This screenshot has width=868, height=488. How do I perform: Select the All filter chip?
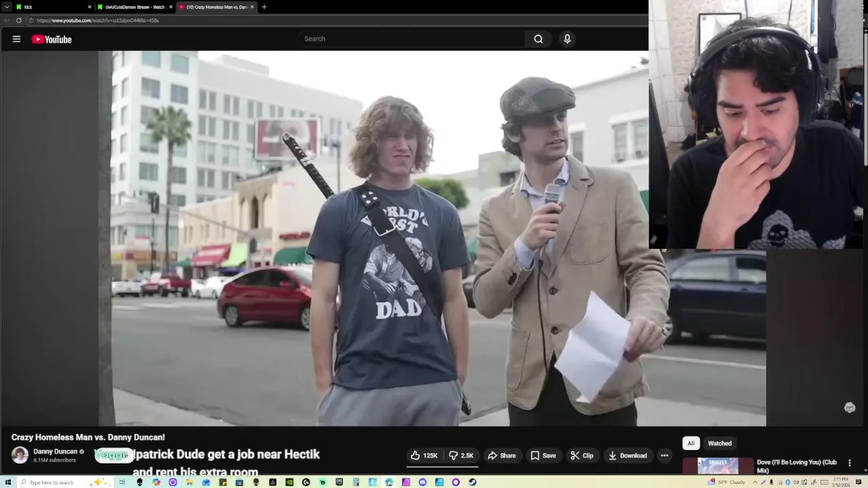coord(691,443)
